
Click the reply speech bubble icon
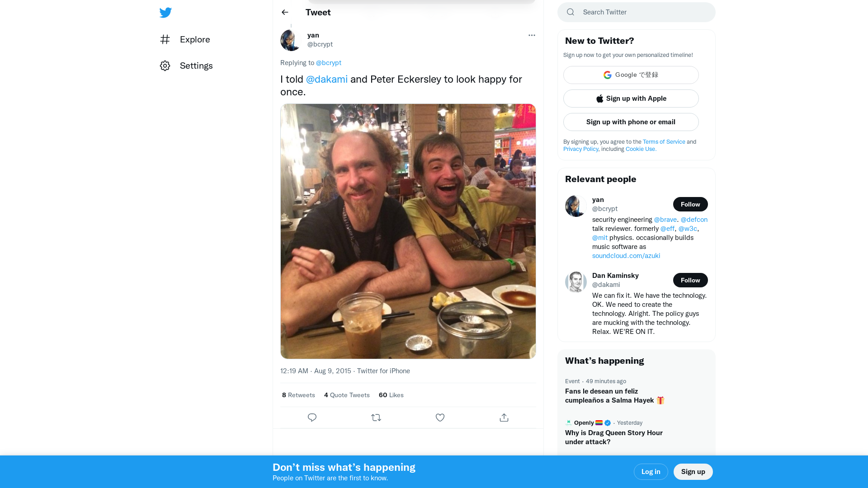coord(312,418)
